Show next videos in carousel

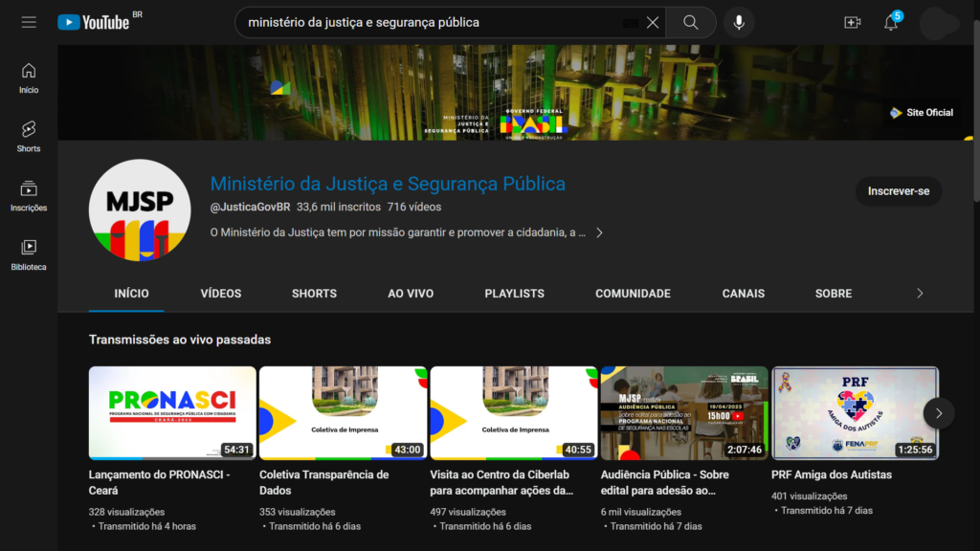coord(938,413)
